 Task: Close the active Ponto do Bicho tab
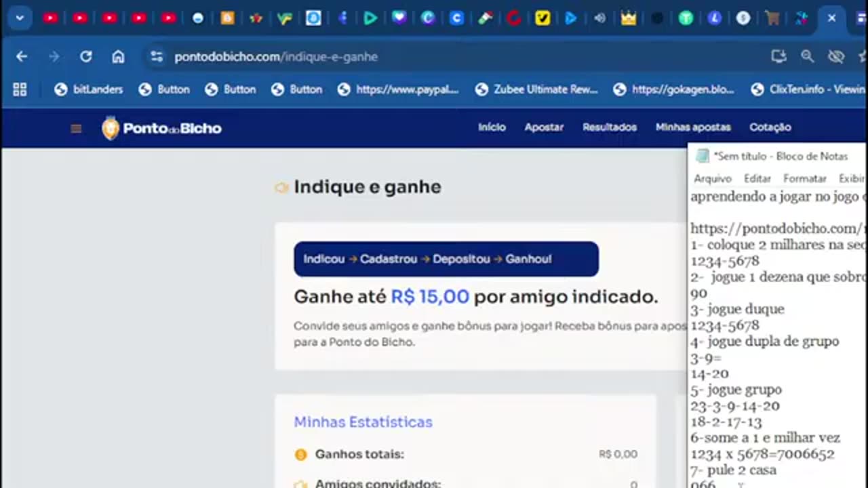(831, 18)
